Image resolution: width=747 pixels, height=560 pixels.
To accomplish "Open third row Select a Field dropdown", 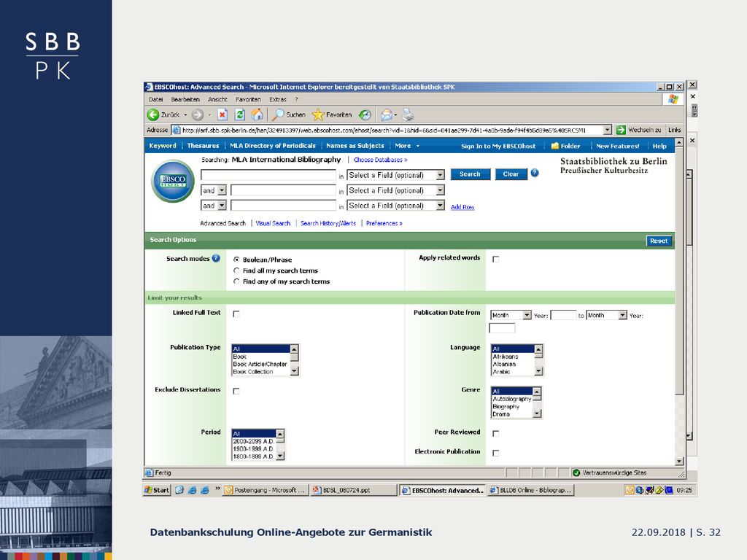I will [395, 205].
